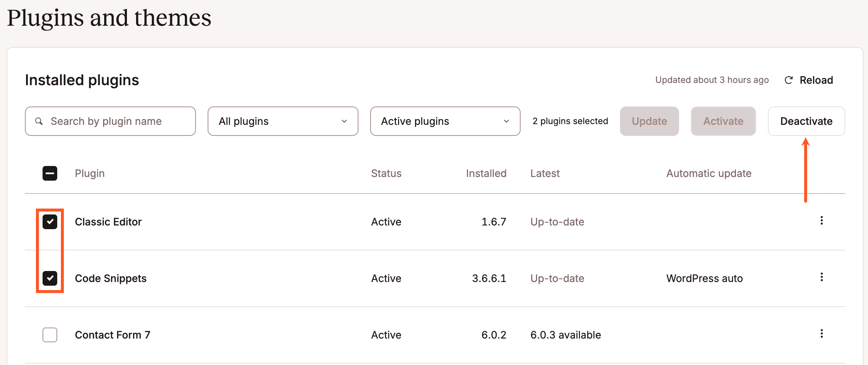This screenshot has height=365, width=868.
Task: Uncheck the Classic Editor checkbox
Action: tap(50, 222)
